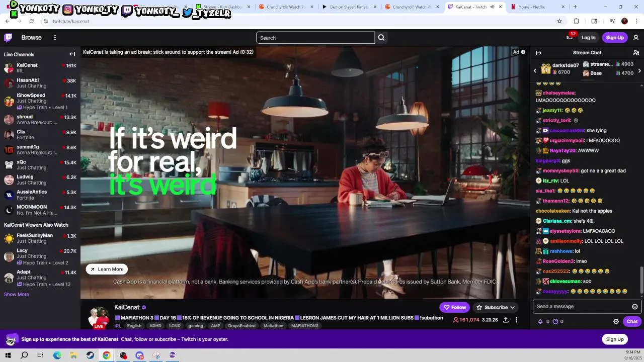This screenshot has width=644, height=362.
Task: Click the Twitch logo home icon
Action: coord(8,38)
